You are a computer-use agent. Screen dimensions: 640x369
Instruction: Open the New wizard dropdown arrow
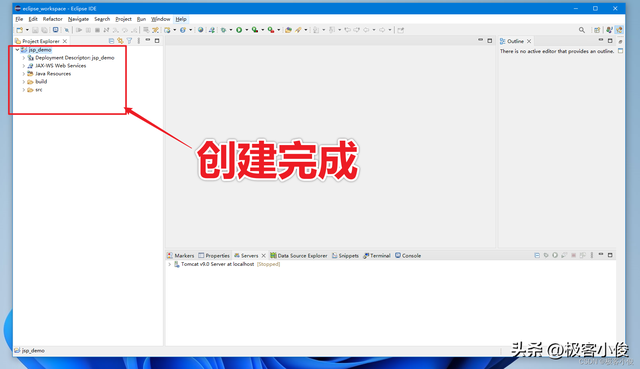click(27, 30)
